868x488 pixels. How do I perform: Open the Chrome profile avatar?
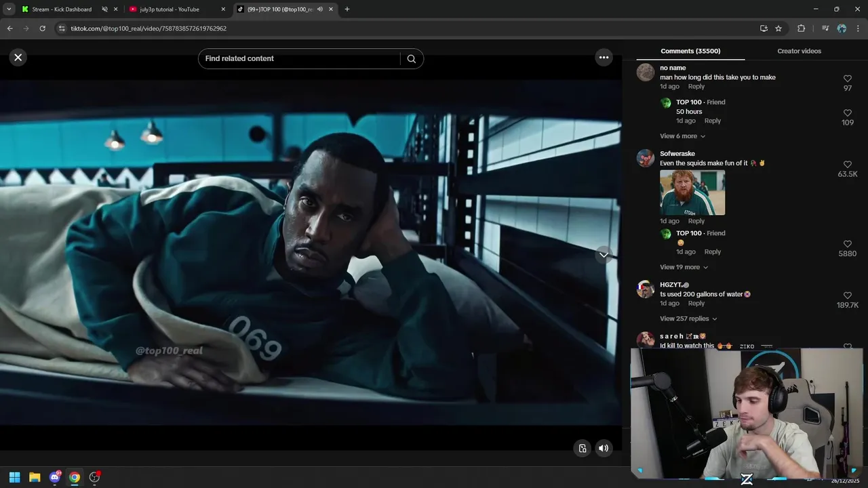[x=842, y=28]
